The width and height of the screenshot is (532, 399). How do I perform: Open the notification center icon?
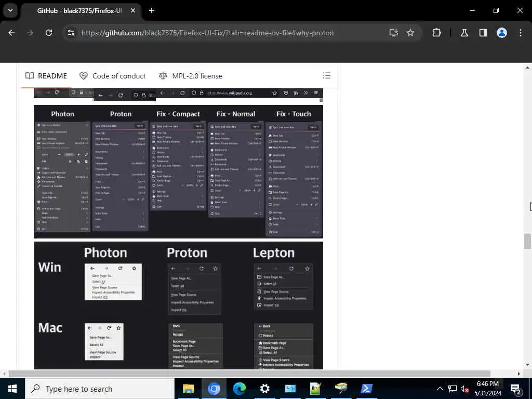tap(515, 389)
